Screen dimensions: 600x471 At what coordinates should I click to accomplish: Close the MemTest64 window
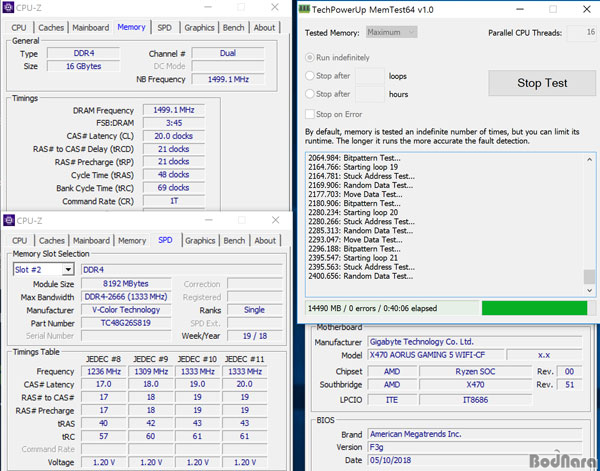[x=587, y=10]
